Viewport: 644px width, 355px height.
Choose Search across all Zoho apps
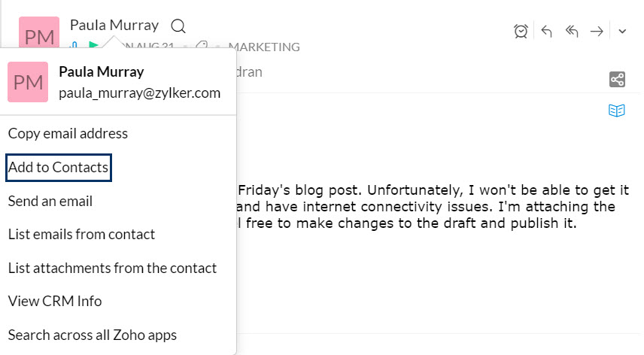click(93, 335)
